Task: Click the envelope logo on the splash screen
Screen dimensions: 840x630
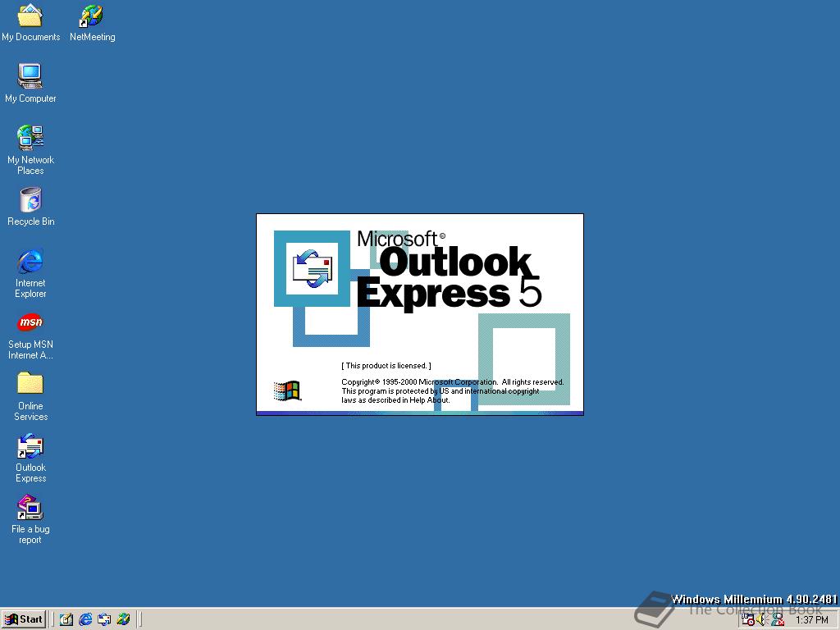Action: click(313, 268)
